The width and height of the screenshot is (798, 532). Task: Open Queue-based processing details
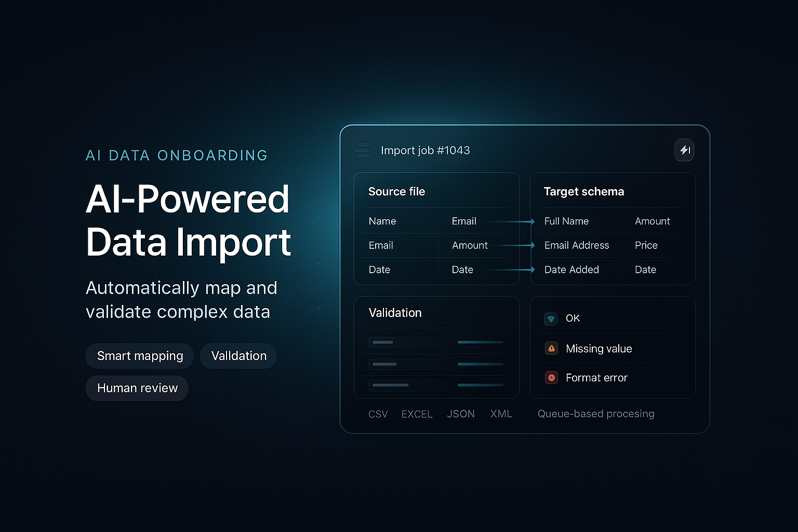coord(595,414)
